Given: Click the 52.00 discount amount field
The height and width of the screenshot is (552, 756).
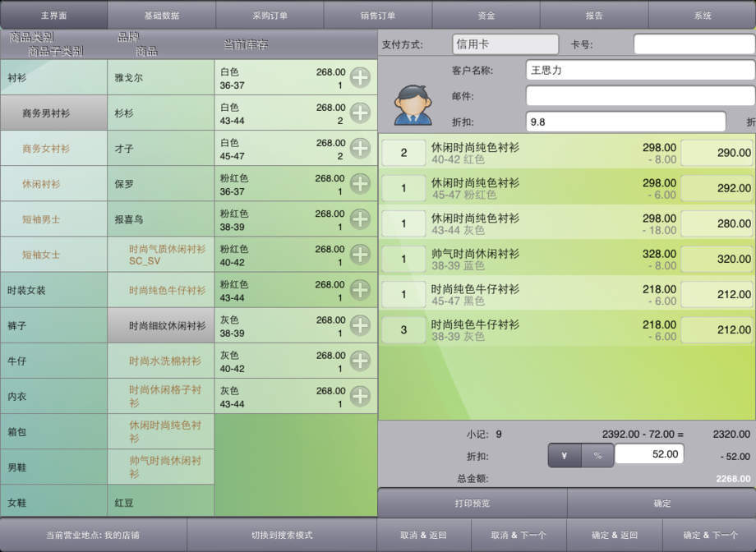Looking at the screenshot, I should [x=648, y=454].
